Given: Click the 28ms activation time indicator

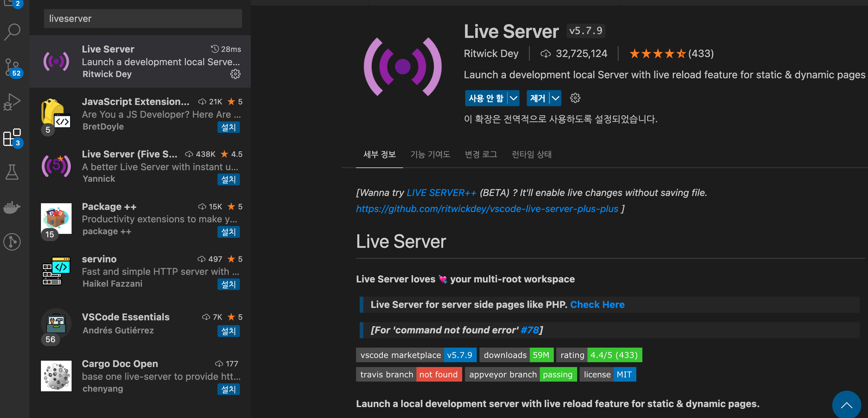Looking at the screenshot, I should pyautogui.click(x=226, y=49).
